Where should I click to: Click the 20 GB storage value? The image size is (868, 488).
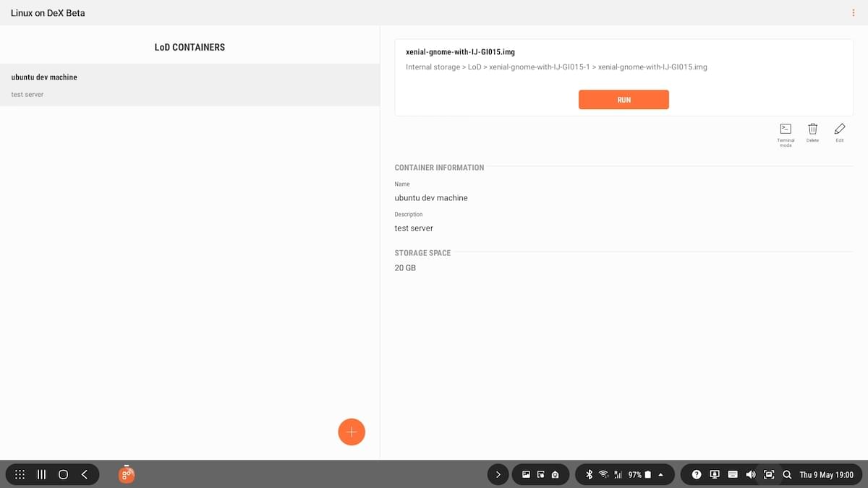tap(405, 267)
